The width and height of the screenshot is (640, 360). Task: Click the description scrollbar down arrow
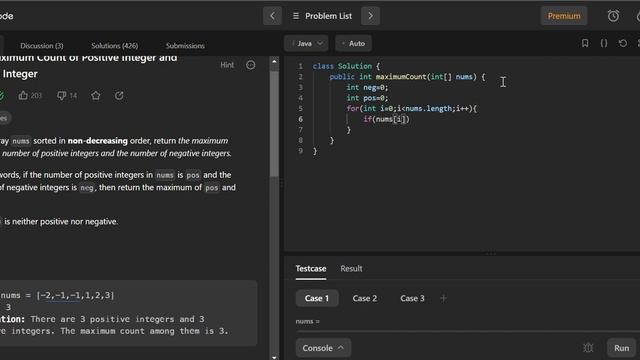[274, 357]
